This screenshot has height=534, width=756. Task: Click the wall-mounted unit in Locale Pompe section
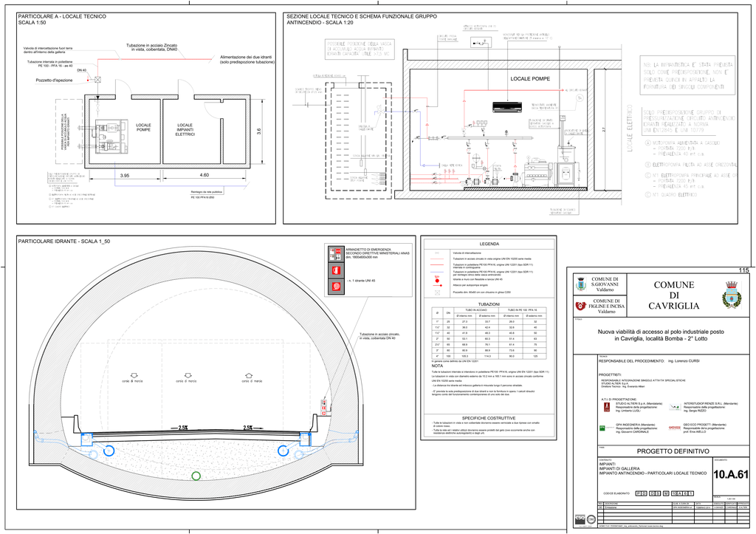[507, 106]
